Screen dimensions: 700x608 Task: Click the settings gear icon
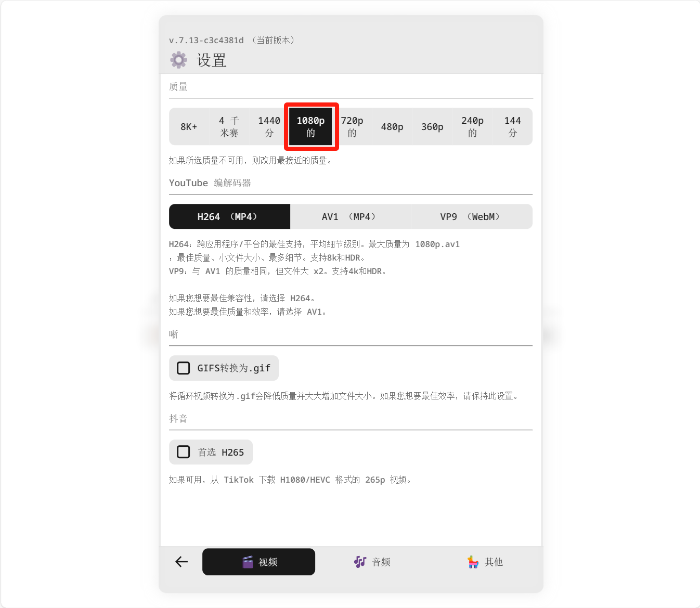pos(178,60)
